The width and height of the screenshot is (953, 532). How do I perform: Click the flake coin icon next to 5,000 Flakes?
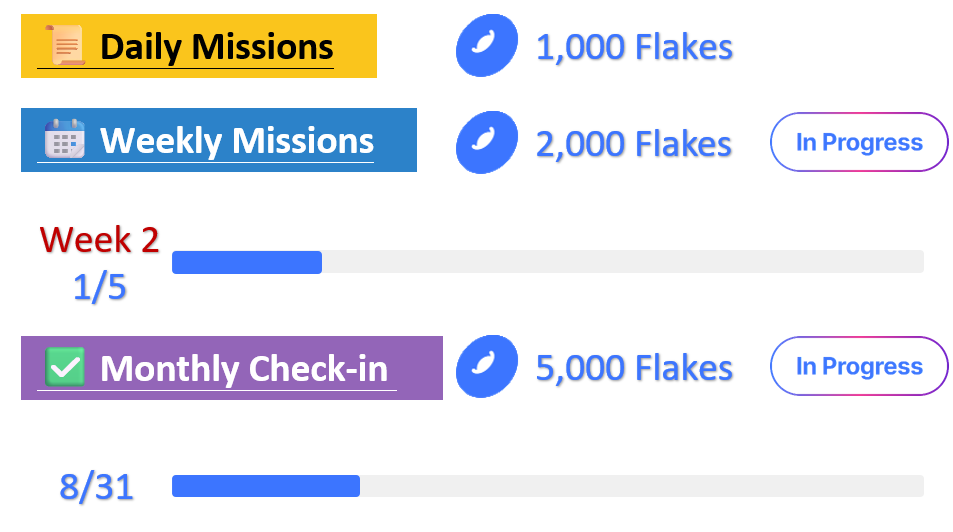[x=487, y=367]
